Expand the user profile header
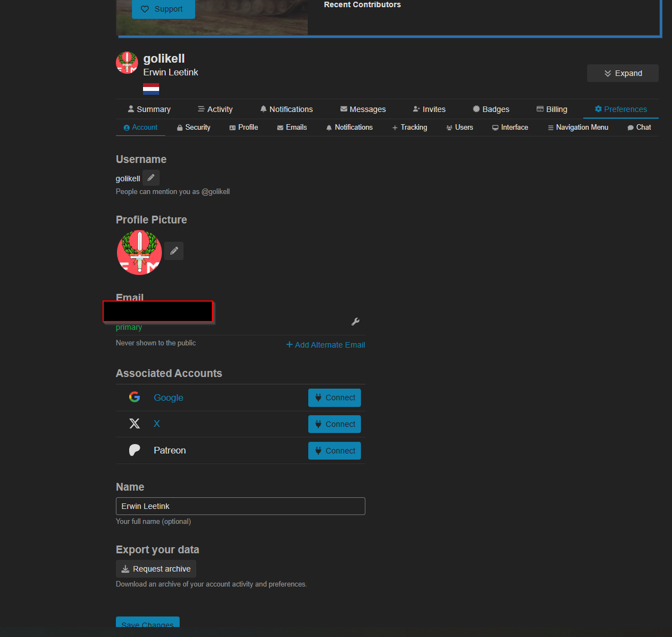Image resolution: width=672 pixels, height=637 pixels. coord(623,73)
